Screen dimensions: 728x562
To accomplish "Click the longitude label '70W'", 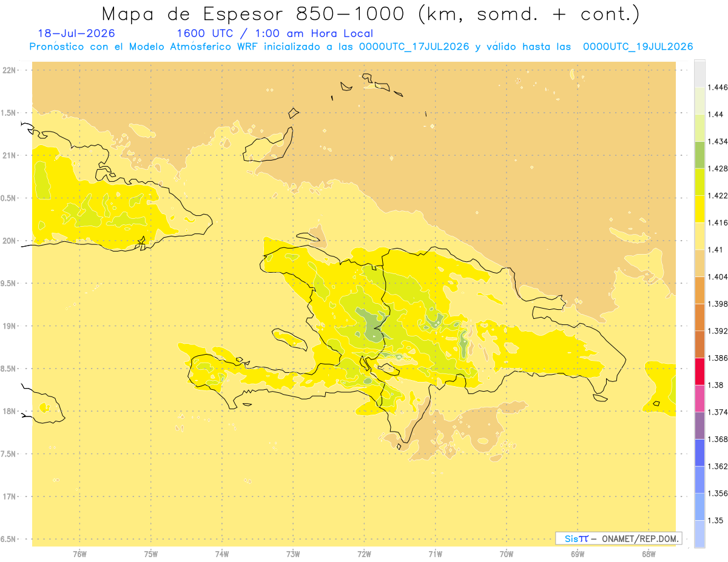I will click(507, 554).
